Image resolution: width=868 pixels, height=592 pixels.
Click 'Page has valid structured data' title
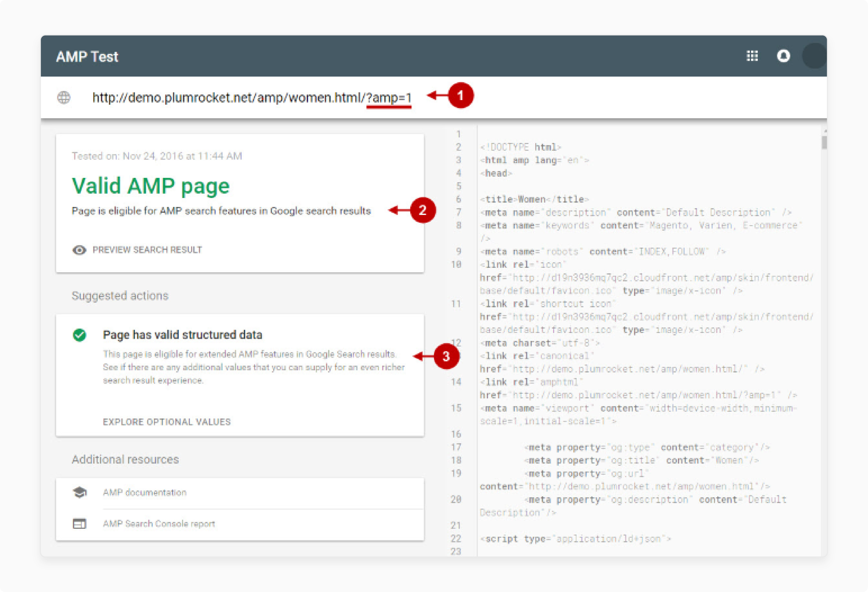coord(183,335)
